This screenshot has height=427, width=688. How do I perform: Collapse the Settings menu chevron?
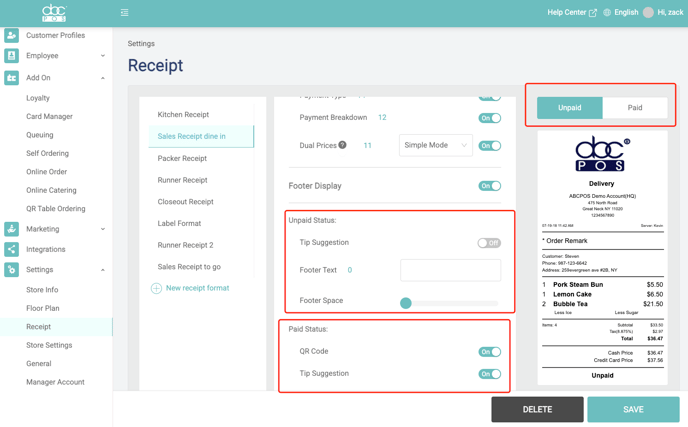coord(103,270)
